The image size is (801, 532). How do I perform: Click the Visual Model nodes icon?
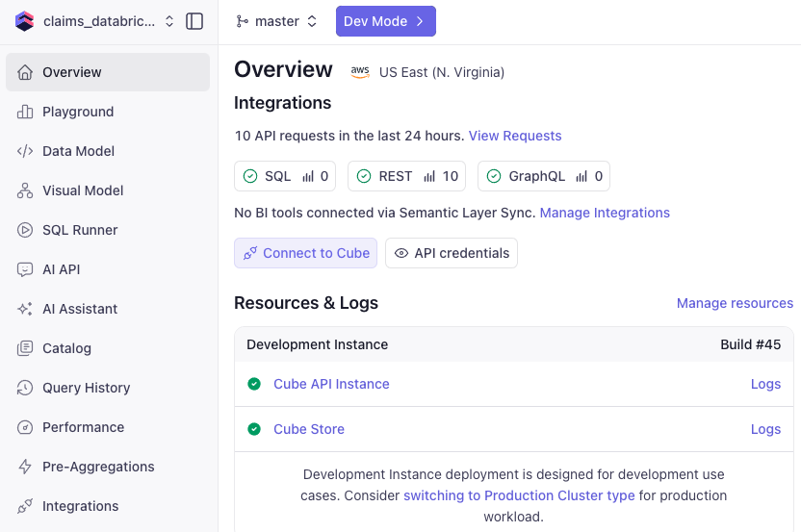pos(25,190)
